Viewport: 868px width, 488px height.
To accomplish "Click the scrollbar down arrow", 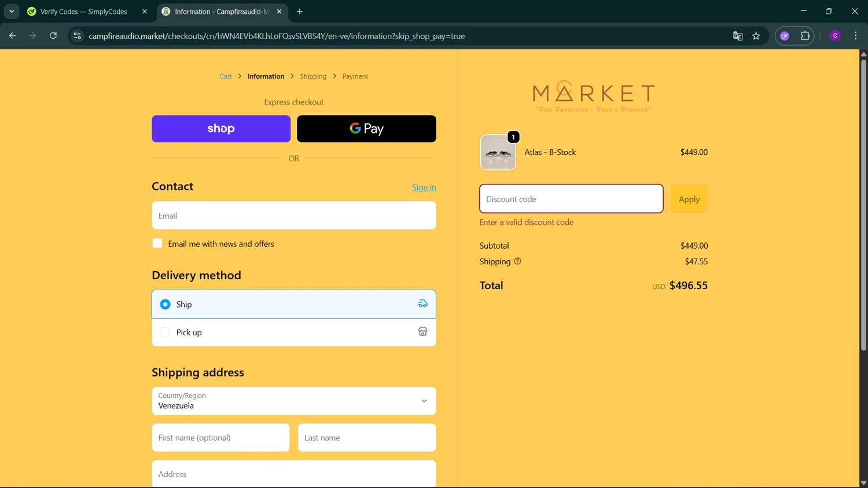I will [863, 483].
